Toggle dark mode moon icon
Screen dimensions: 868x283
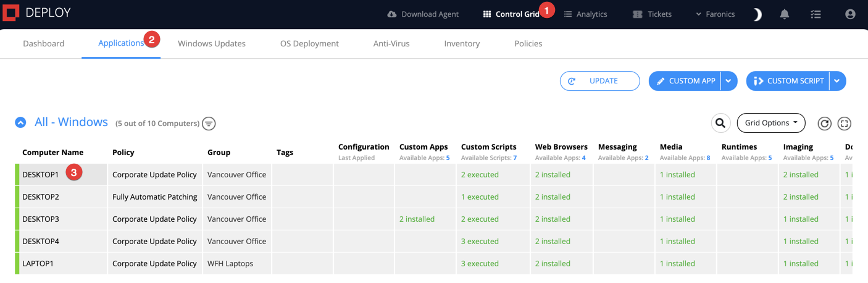click(x=757, y=14)
